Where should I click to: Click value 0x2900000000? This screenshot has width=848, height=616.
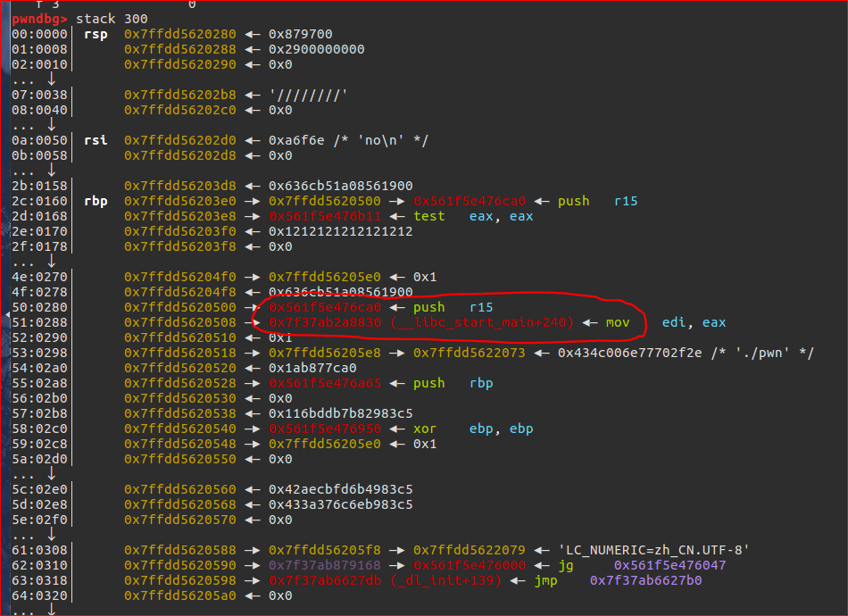[x=316, y=49]
